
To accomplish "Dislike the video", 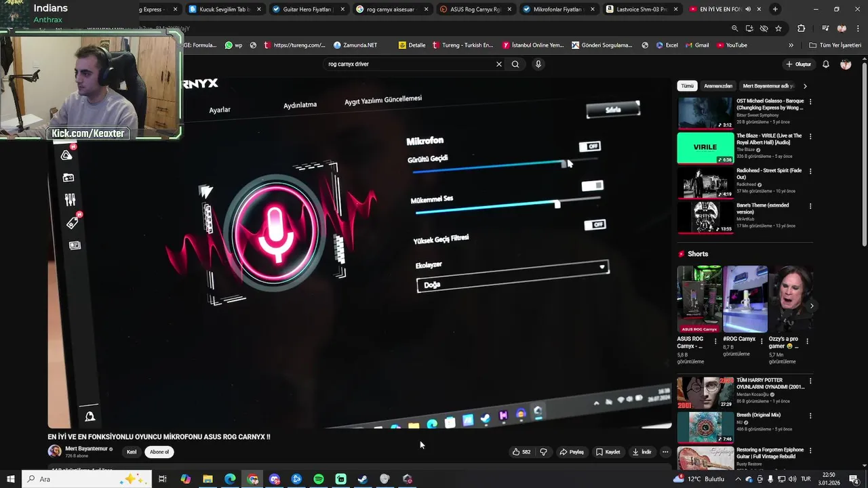I will pos(543,452).
